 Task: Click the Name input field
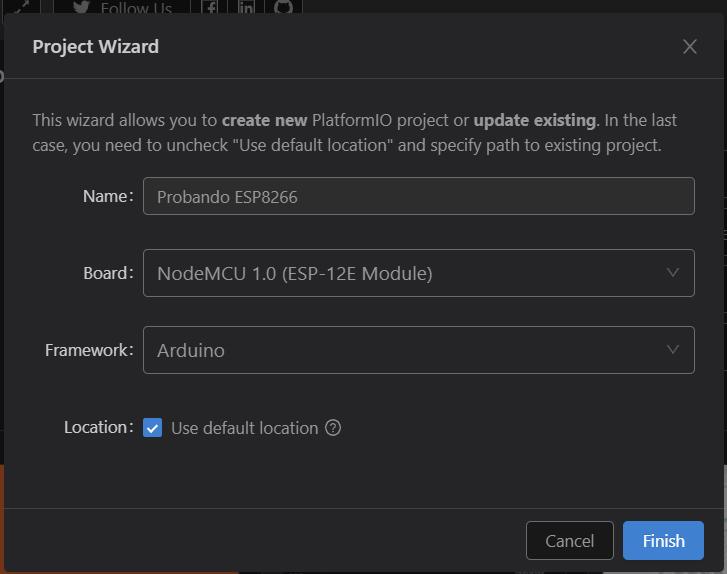point(419,196)
